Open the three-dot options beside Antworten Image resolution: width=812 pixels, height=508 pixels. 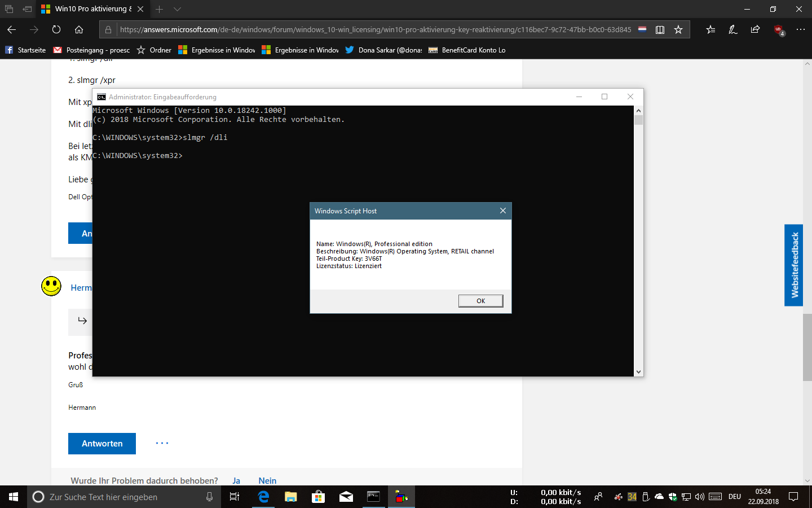coord(162,443)
